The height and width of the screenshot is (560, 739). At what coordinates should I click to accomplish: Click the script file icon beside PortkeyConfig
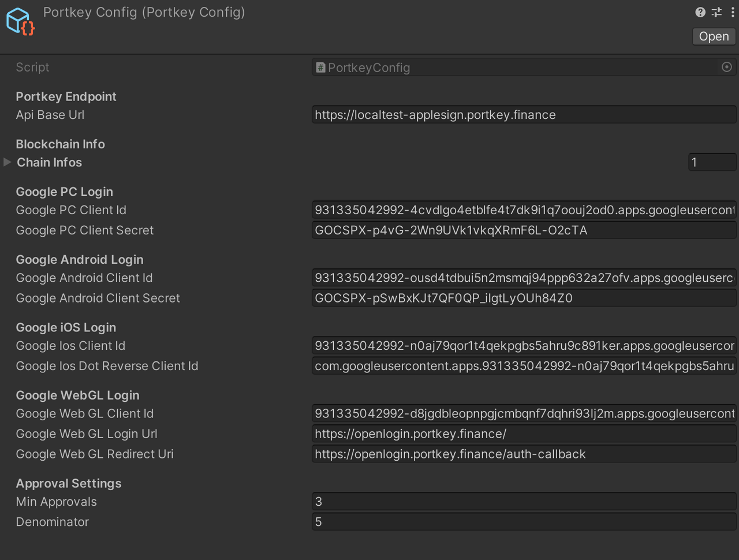coord(320,68)
